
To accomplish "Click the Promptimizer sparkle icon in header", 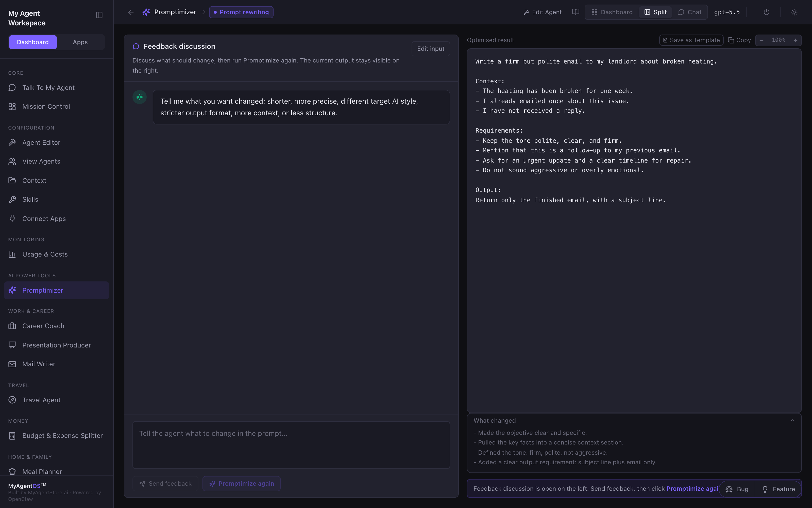I will point(146,12).
